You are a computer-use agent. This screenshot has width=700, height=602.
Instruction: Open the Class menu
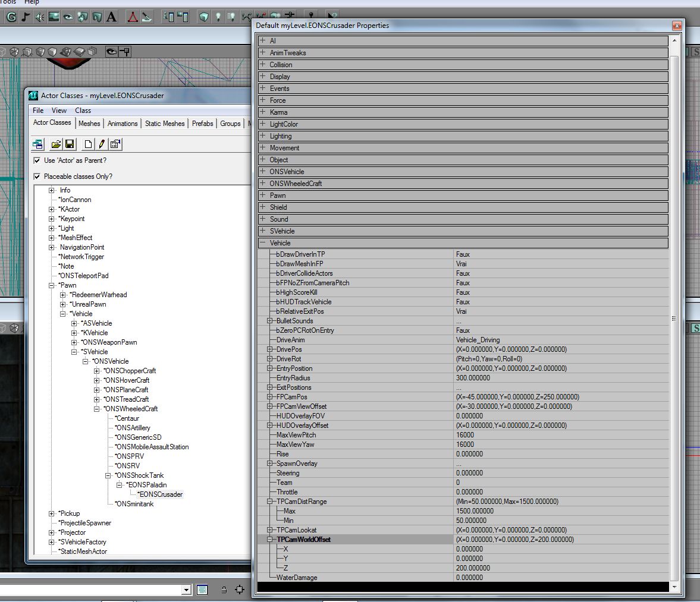tap(83, 111)
